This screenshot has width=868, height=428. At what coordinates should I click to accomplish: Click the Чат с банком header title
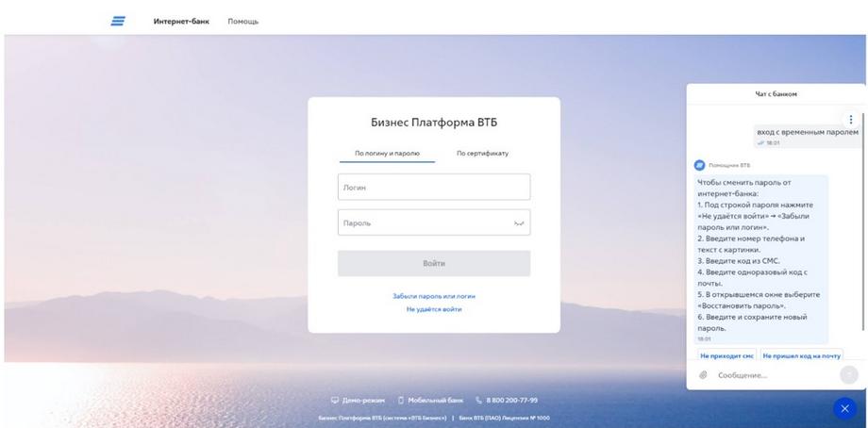point(776,94)
